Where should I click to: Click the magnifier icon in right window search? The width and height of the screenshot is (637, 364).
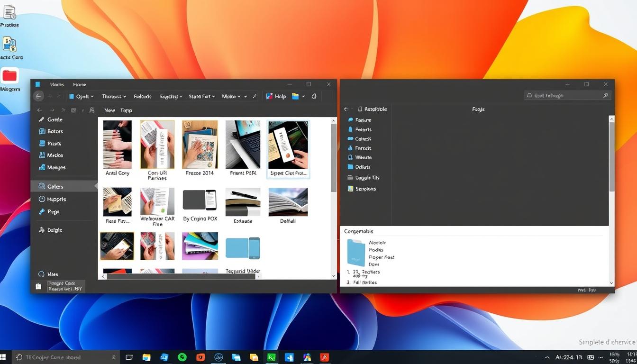605,95
